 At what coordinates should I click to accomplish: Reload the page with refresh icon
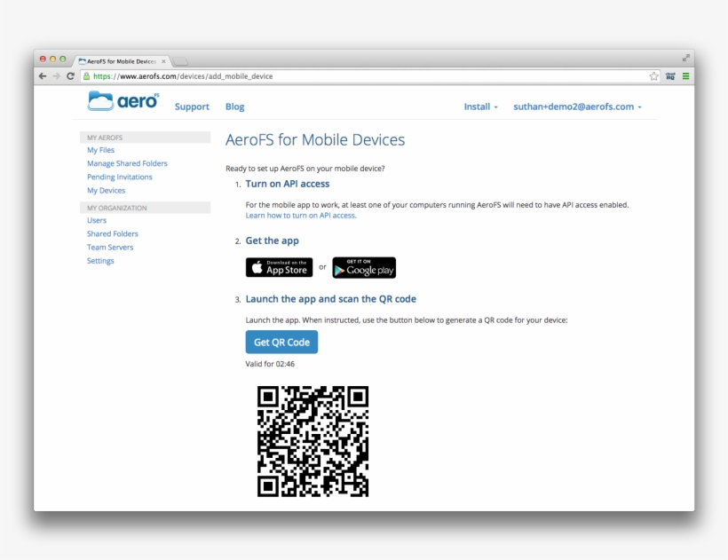click(70, 76)
